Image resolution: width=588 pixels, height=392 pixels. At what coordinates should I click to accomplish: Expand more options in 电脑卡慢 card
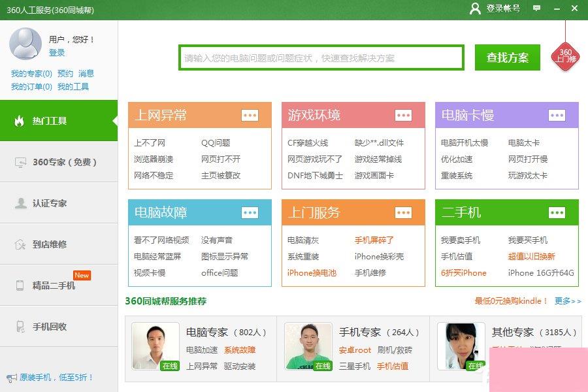557,115
